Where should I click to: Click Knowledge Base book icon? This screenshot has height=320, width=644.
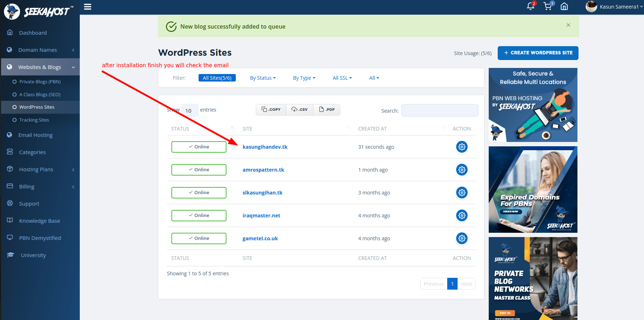[x=10, y=220]
